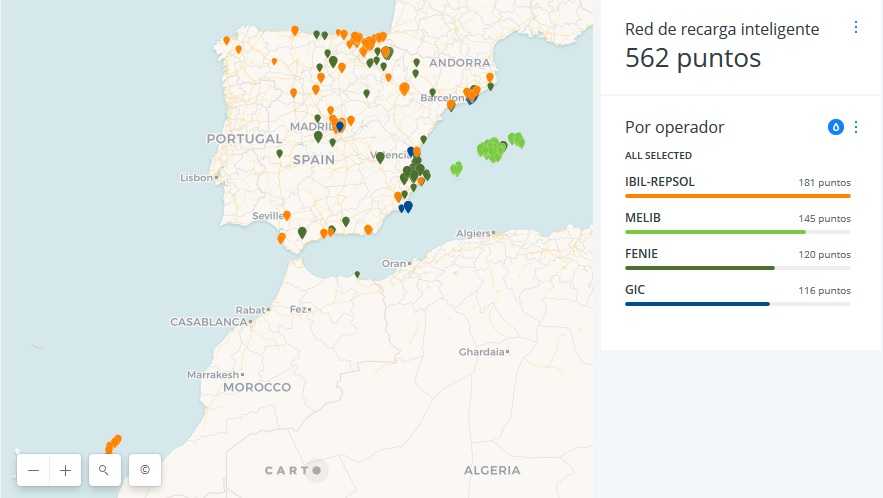Click the ALL SELECTED label
883x498 pixels.
[x=658, y=155]
